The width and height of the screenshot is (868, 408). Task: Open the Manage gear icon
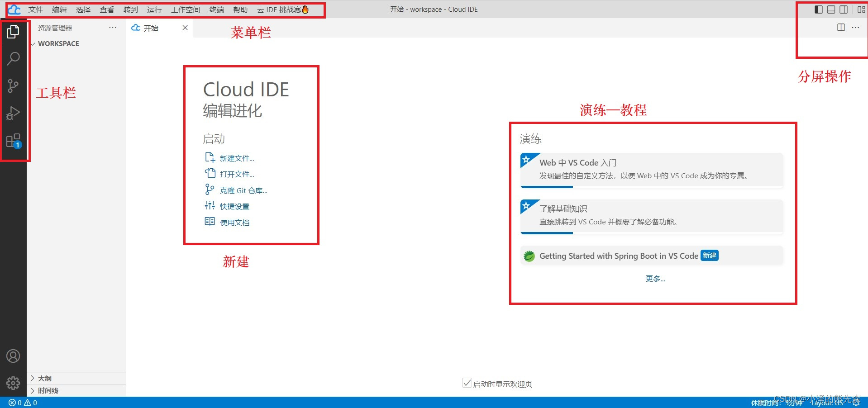pyautogui.click(x=13, y=383)
